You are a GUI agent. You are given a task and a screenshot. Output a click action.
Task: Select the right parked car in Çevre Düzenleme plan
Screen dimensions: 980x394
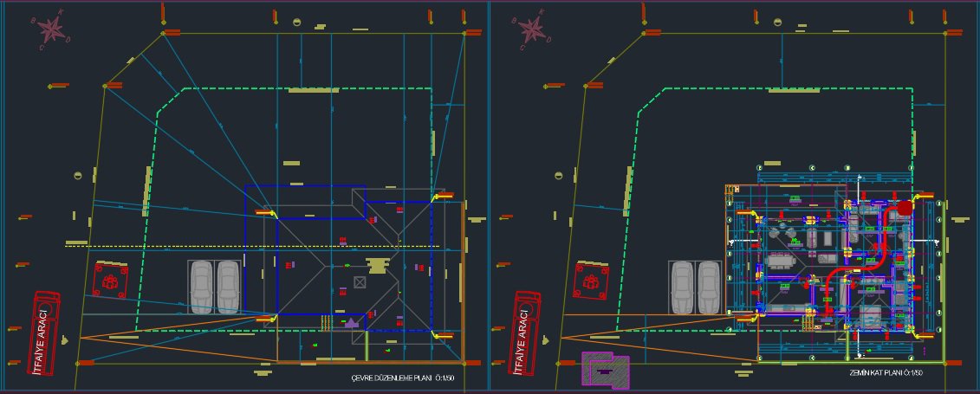pos(227,287)
